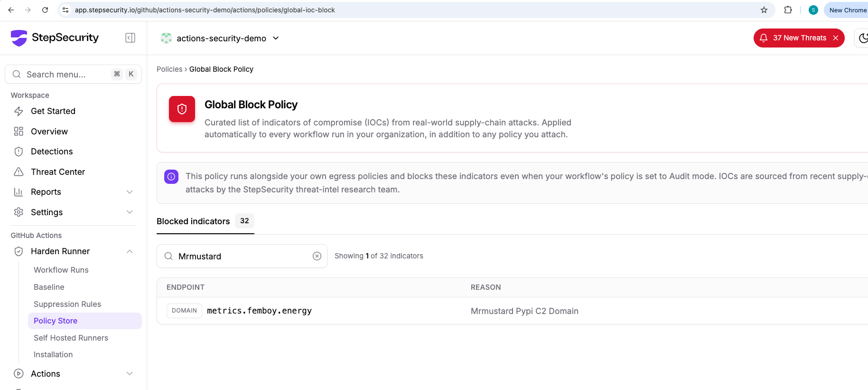Screen dimensions: 868x390
Task: Open the browser extensions puzzle icon
Action: [x=788, y=10]
